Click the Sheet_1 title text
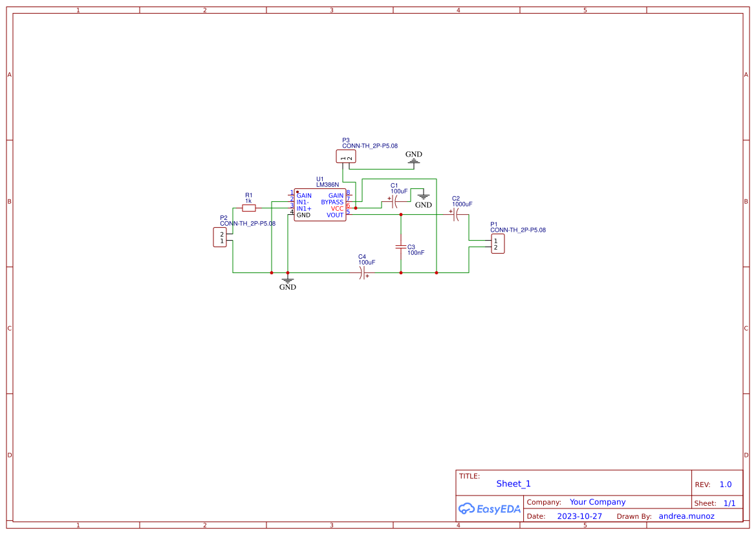 pos(513,483)
